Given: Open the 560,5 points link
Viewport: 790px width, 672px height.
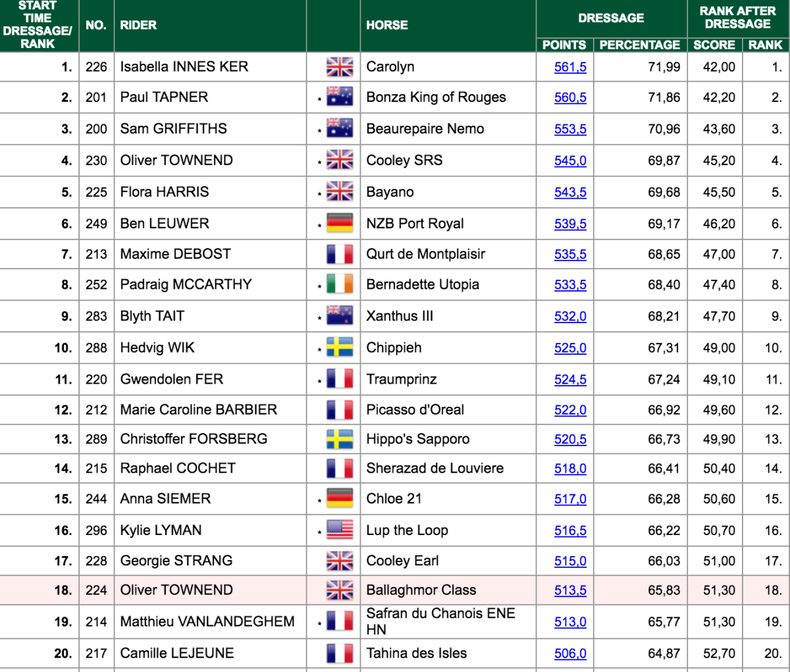Looking at the screenshot, I should coord(570,97).
